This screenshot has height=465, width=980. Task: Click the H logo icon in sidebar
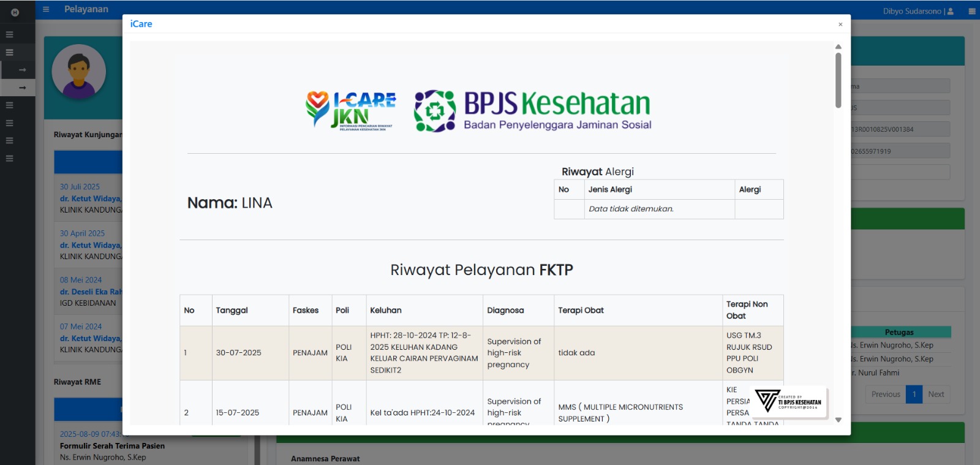[15, 12]
